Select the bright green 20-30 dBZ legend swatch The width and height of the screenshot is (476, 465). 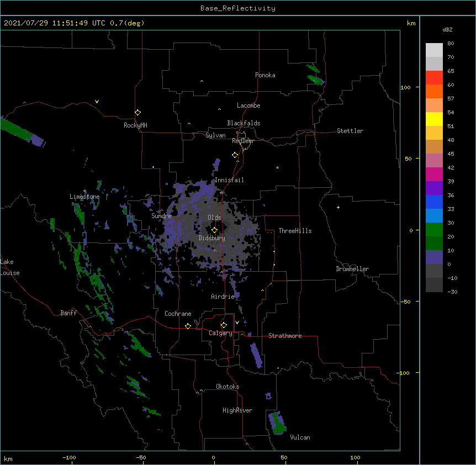pyautogui.click(x=434, y=230)
